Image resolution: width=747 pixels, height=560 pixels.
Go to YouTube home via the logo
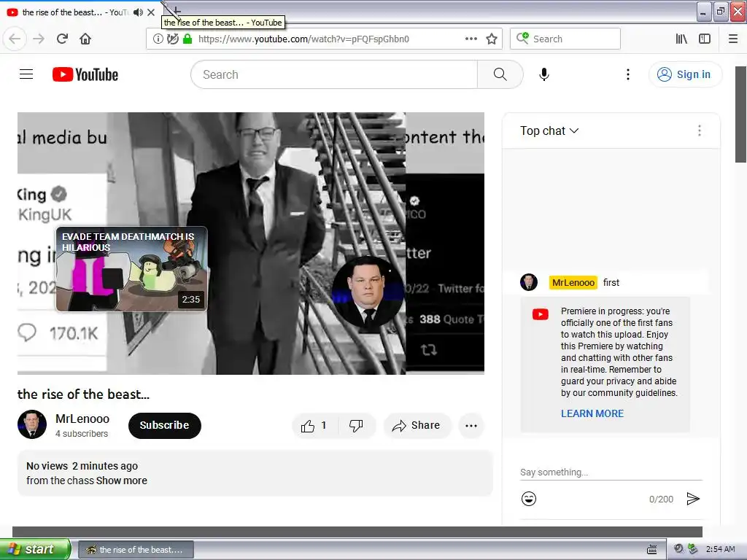tap(85, 74)
